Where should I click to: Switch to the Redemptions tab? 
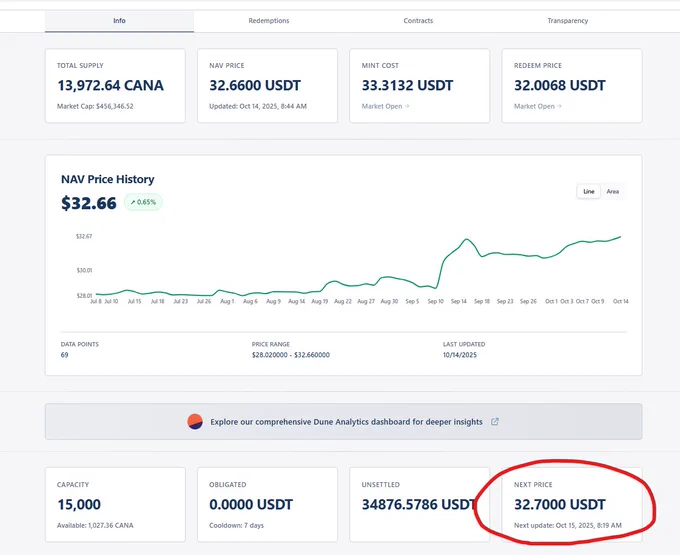click(268, 21)
